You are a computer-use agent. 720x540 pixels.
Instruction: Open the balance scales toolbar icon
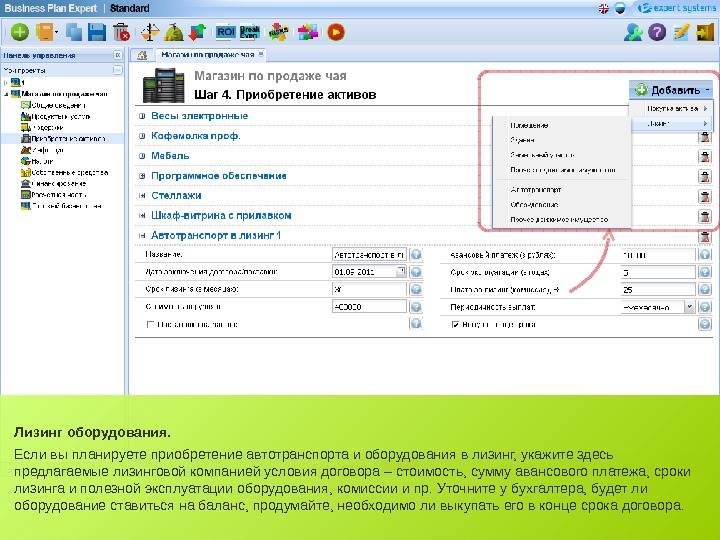tap(150, 32)
